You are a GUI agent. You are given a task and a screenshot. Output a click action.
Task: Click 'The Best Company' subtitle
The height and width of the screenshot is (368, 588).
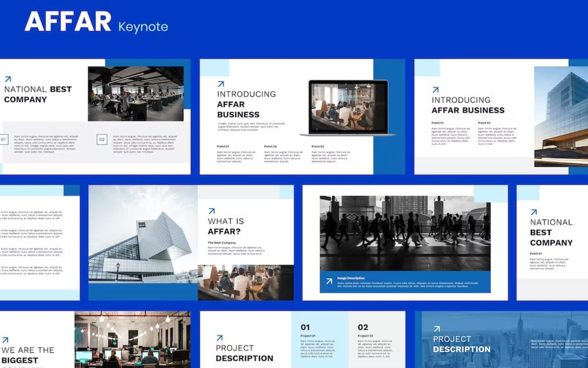222,243
